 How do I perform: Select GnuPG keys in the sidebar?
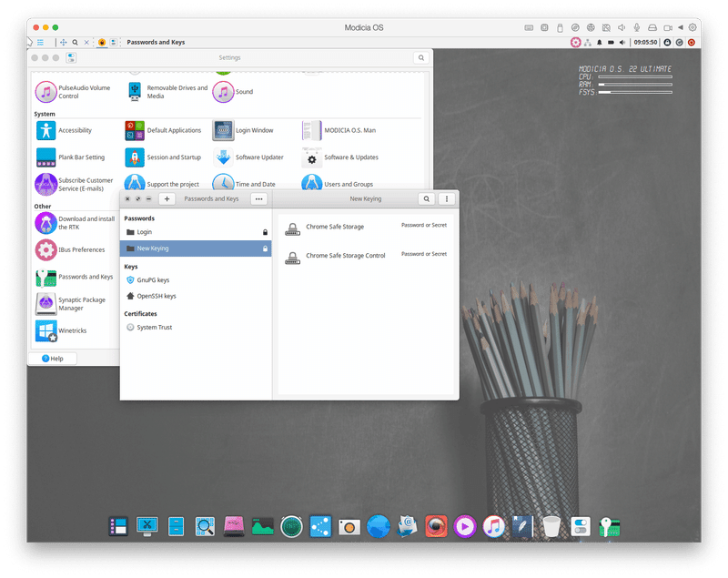151,280
